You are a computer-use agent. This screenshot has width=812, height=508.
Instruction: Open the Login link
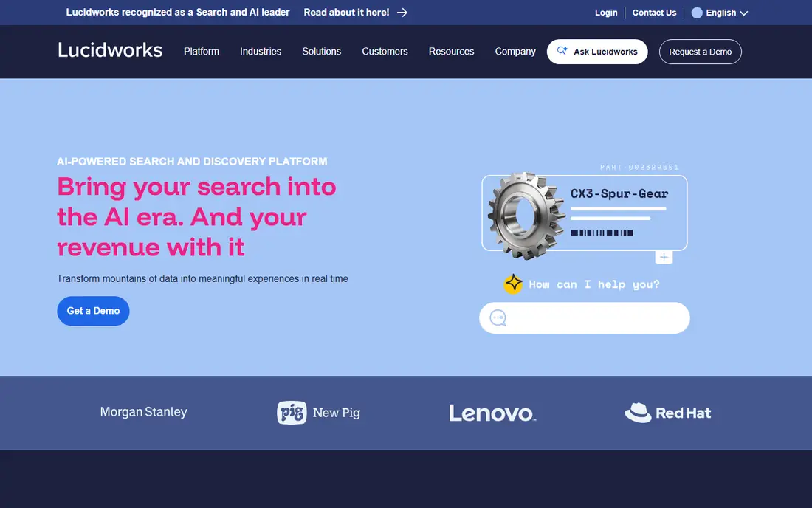pos(606,13)
